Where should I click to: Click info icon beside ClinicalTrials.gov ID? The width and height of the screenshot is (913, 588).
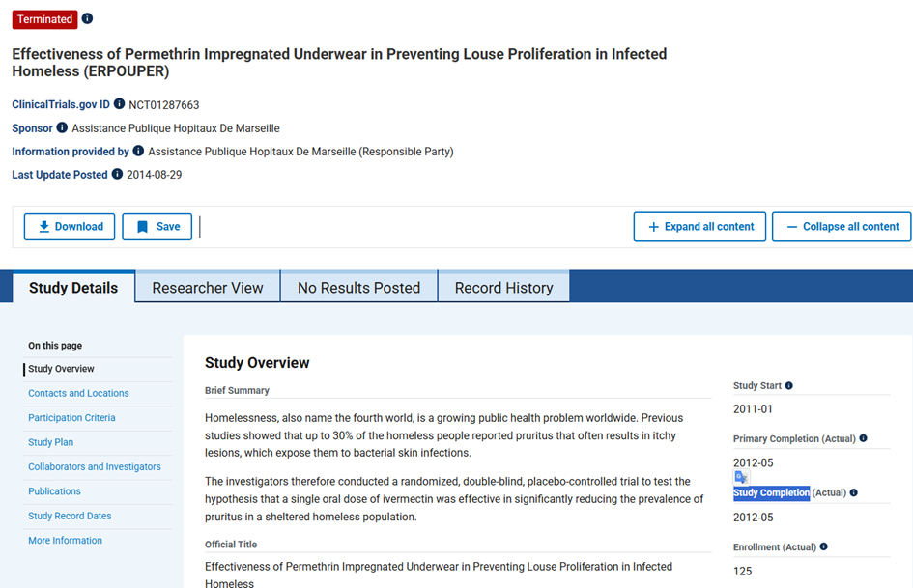(x=120, y=104)
